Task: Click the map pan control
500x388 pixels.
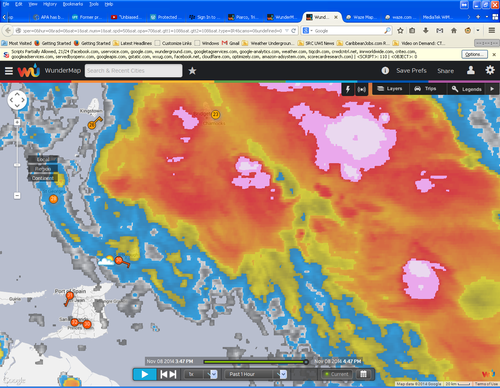Action: coord(17,100)
